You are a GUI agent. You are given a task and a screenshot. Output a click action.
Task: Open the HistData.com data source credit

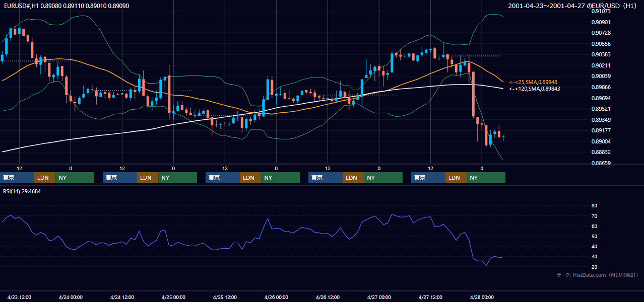tap(598, 275)
